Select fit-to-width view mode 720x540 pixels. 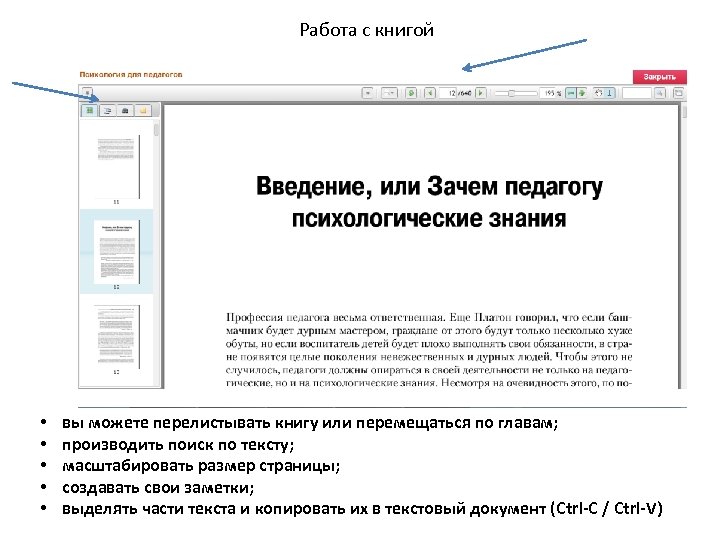pos(571,93)
